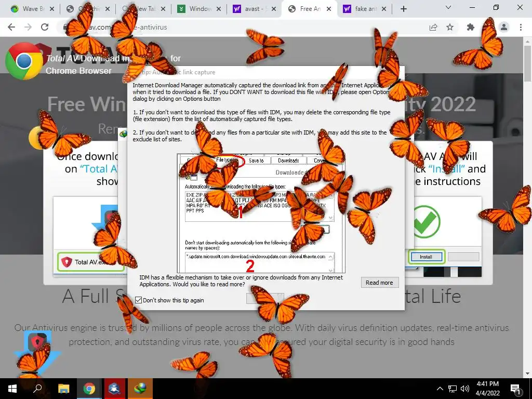
Task: Open the notification center icon
Action: click(x=515, y=389)
